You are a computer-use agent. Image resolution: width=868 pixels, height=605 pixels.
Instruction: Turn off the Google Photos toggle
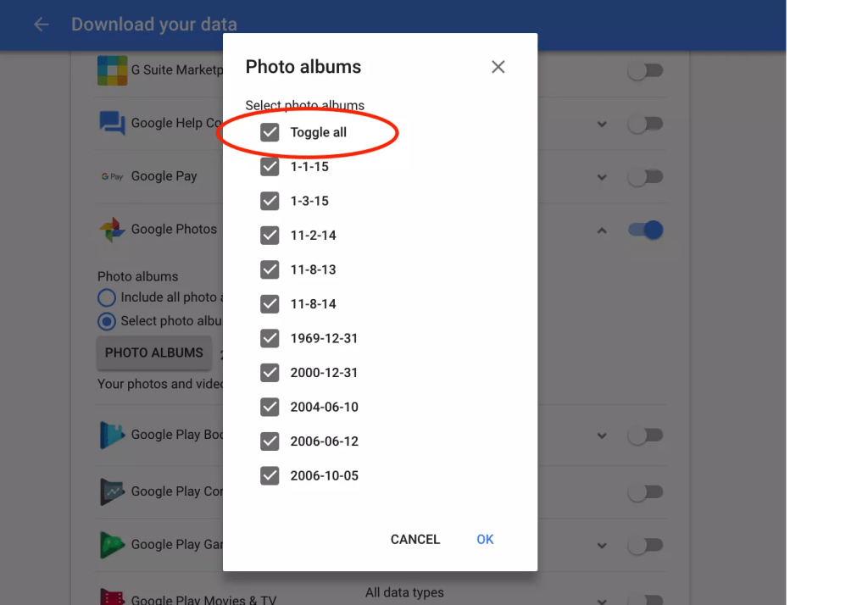[x=645, y=230]
